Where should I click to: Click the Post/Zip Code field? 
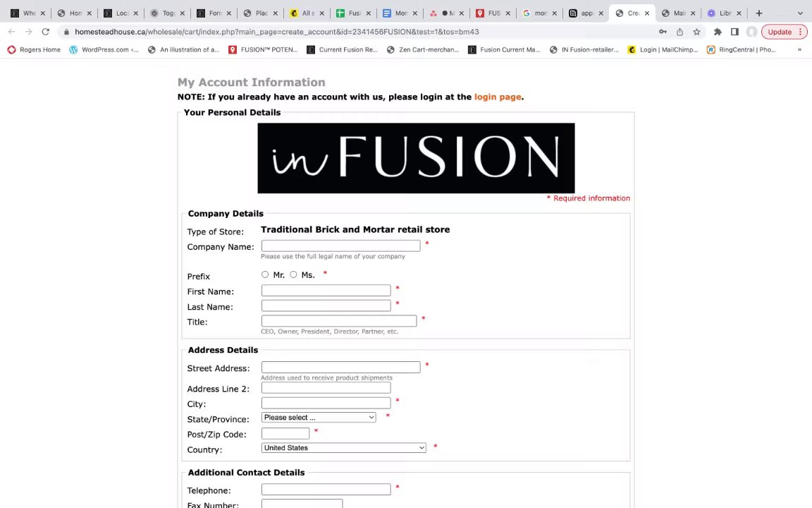point(285,433)
